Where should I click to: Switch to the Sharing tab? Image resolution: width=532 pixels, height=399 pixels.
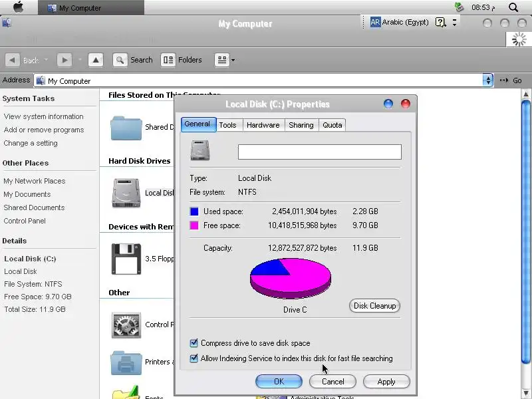click(x=301, y=125)
